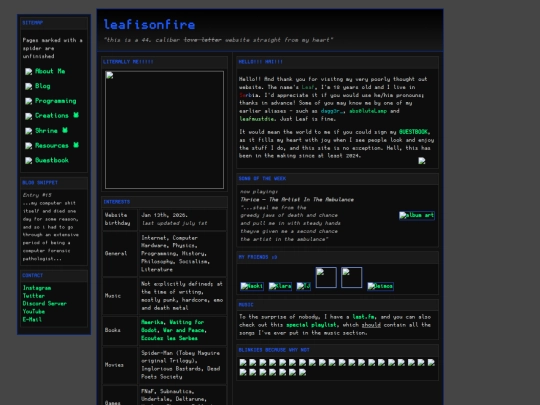Click the image icon beside Resources
This screenshot has height=405, width=540.
(29, 146)
